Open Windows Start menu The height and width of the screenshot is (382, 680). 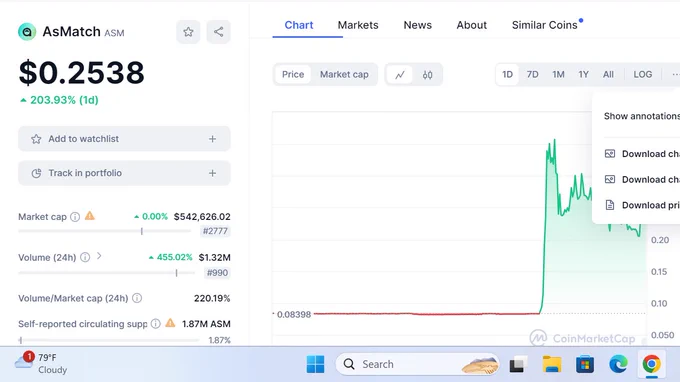315,364
